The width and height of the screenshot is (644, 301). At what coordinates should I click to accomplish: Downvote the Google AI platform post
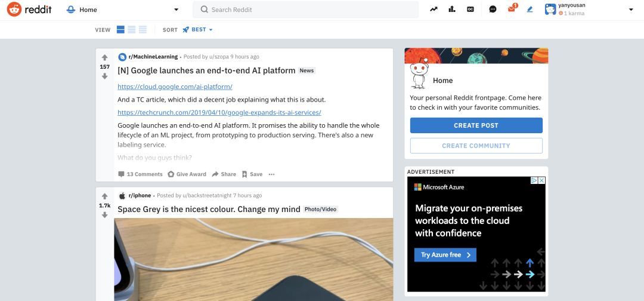click(104, 76)
